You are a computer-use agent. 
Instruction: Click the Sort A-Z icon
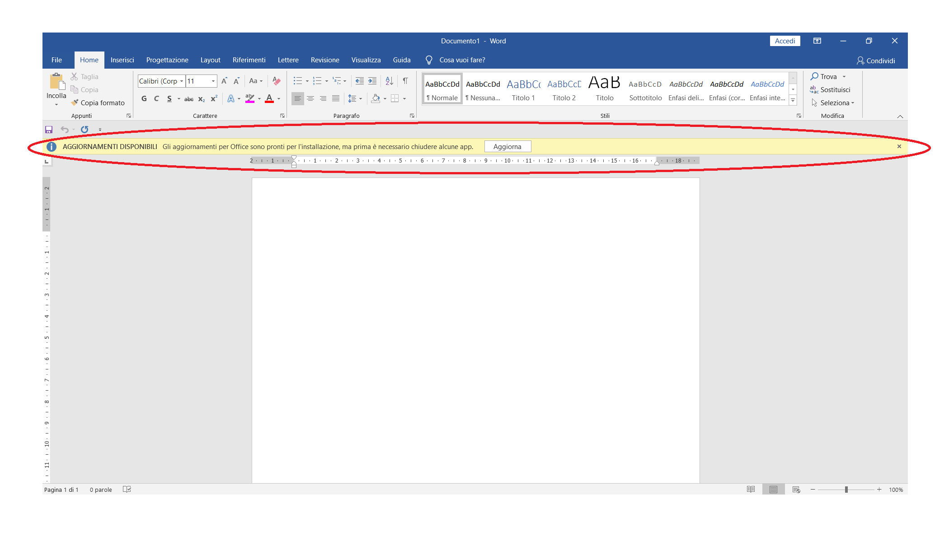pos(389,81)
